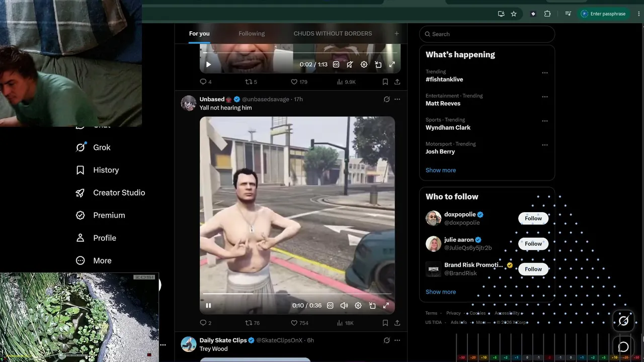The image size is (644, 362).
Task: Open the CHUDS WITHOUT BORDERS tab
Action: point(333,34)
